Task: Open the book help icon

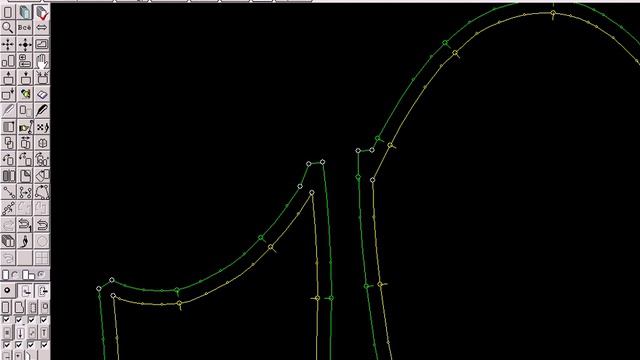Action: point(42,94)
